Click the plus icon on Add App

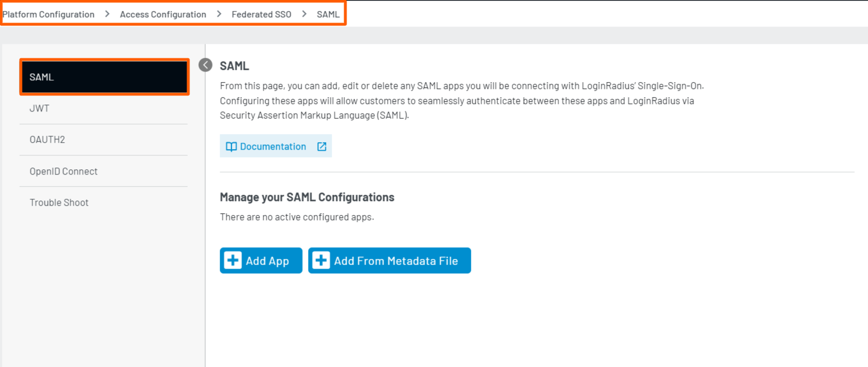[233, 260]
